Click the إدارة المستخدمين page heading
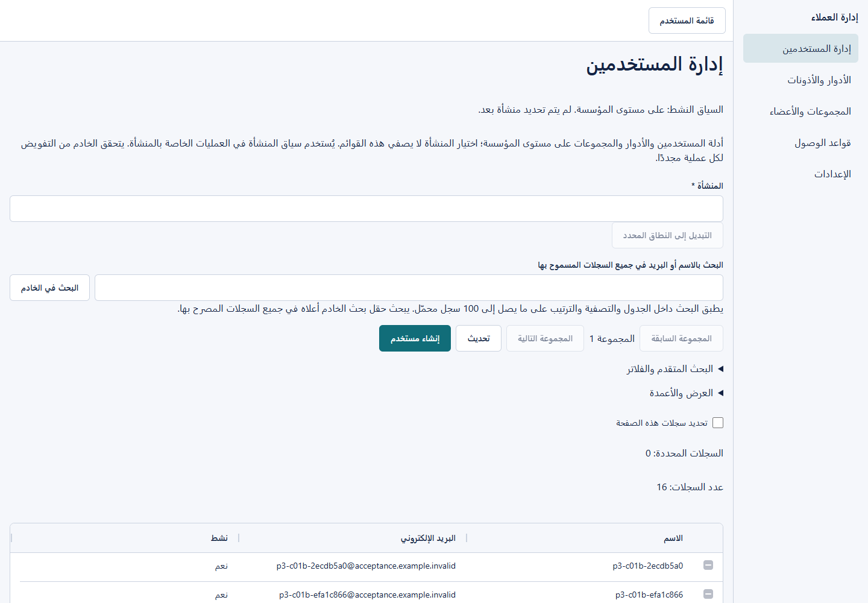868x603 pixels. (655, 64)
